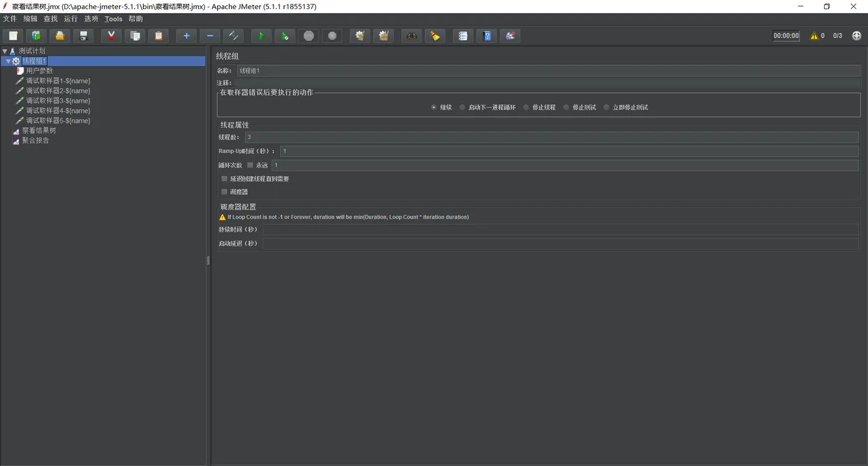Viewport: 868px width, 466px height.
Task: Select the 察看结果树 listener node
Action: [39, 130]
